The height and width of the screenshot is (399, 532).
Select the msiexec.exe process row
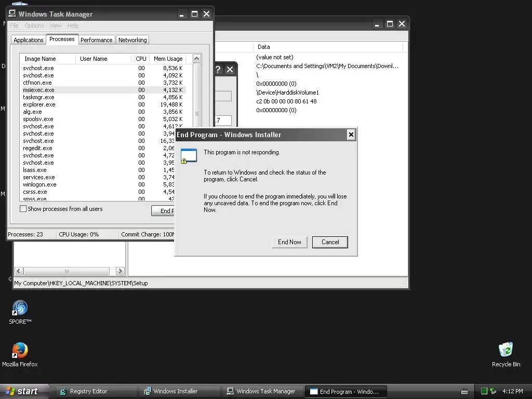pyautogui.click(x=103, y=90)
